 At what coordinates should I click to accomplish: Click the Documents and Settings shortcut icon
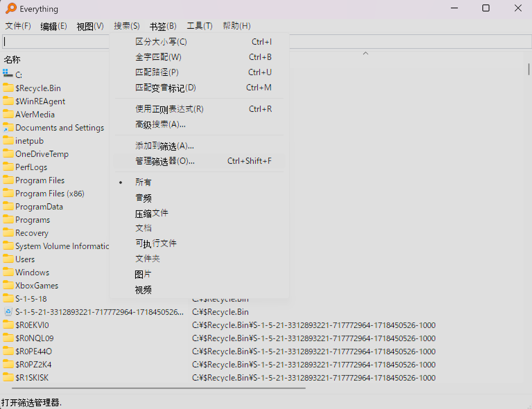tap(8, 127)
